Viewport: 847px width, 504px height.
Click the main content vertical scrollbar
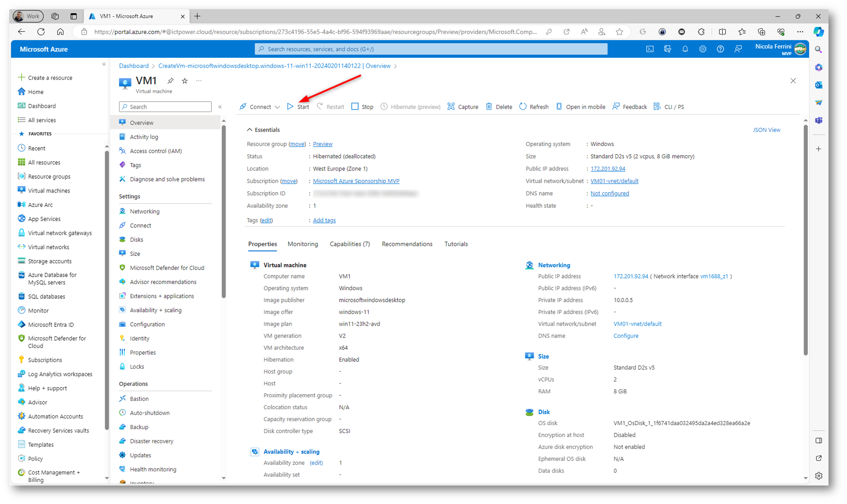pos(806,240)
